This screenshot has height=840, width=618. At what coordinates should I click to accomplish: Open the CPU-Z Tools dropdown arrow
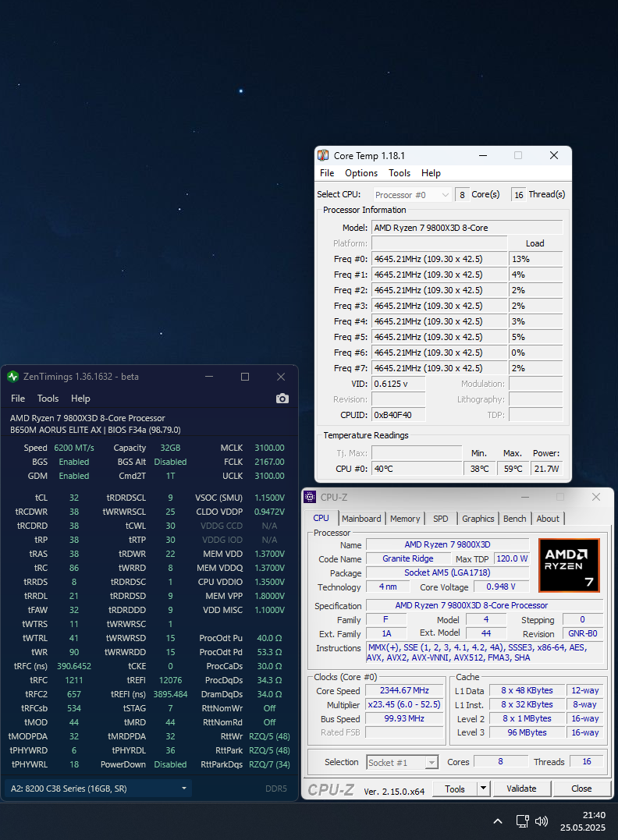click(484, 788)
